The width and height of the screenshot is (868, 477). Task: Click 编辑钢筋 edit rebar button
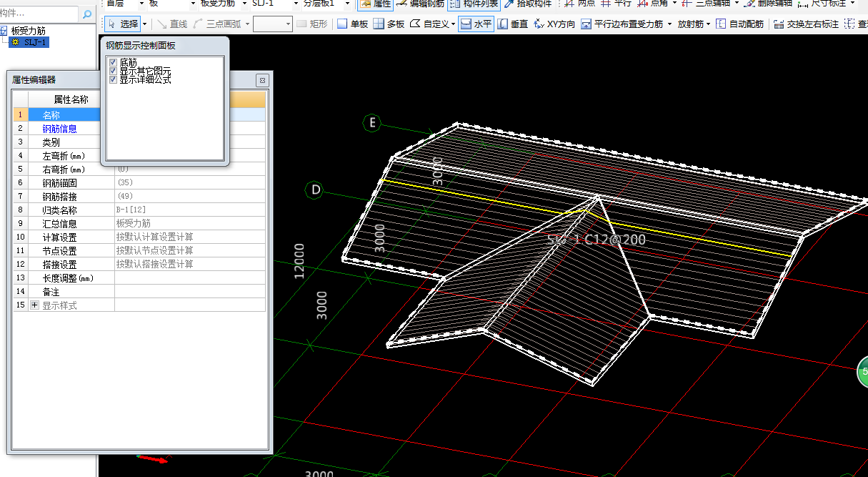point(420,4)
